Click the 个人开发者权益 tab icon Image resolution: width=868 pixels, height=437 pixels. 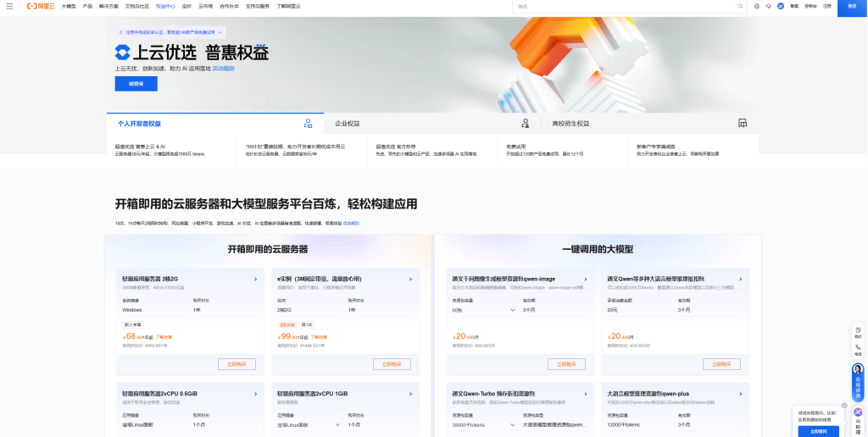tap(308, 124)
